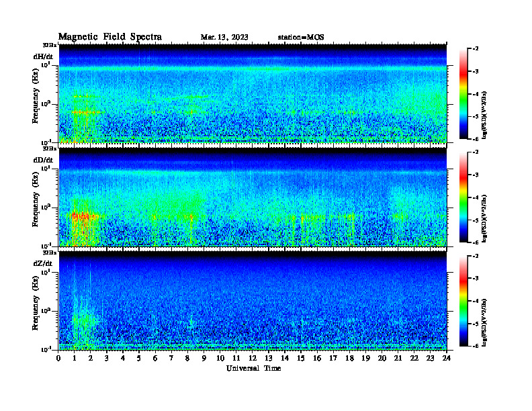Click the "-5" tick on dD/dt color bar
This screenshot has height=411, width=532.
pyautogui.click(x=476, y=220)
